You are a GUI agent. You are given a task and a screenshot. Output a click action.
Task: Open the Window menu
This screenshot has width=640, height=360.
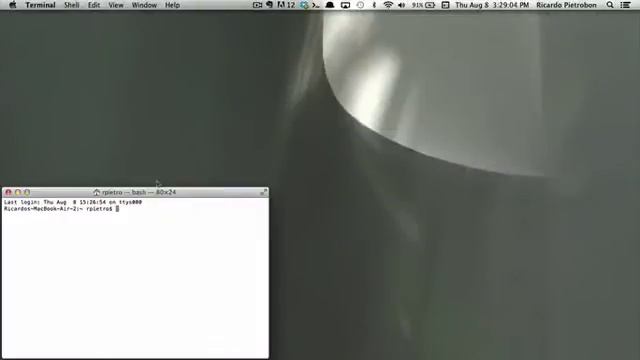[144, 5]
